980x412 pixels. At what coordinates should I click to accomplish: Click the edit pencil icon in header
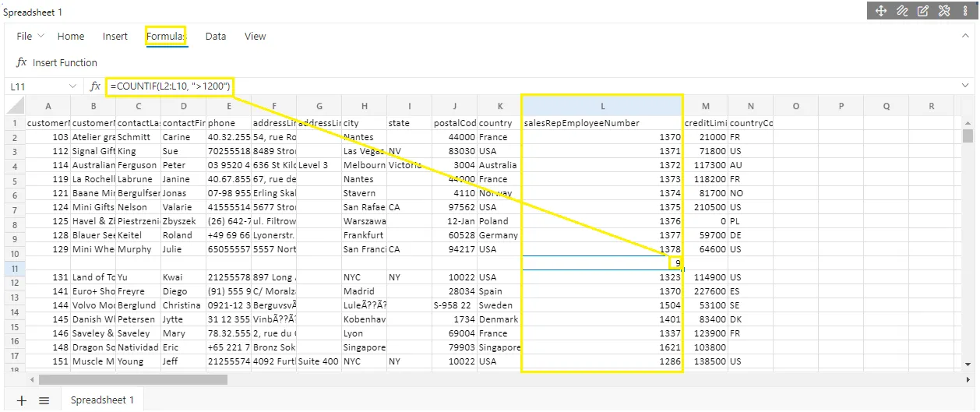point(923,10)
